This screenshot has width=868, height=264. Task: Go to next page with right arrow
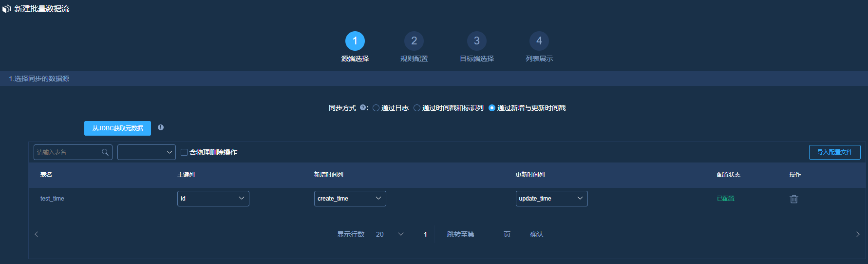pos(858,234)
